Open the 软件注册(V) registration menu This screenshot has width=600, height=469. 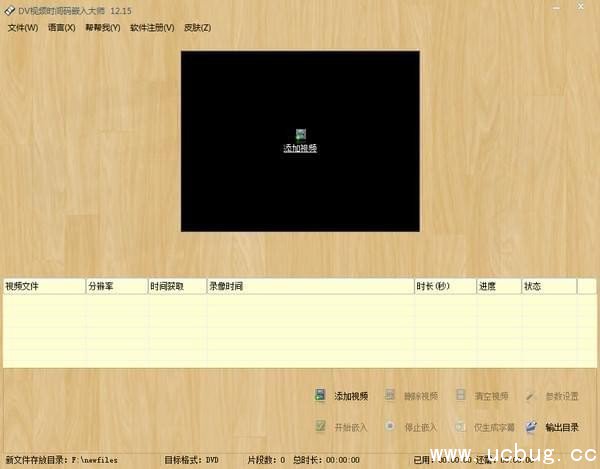[152, 28]
